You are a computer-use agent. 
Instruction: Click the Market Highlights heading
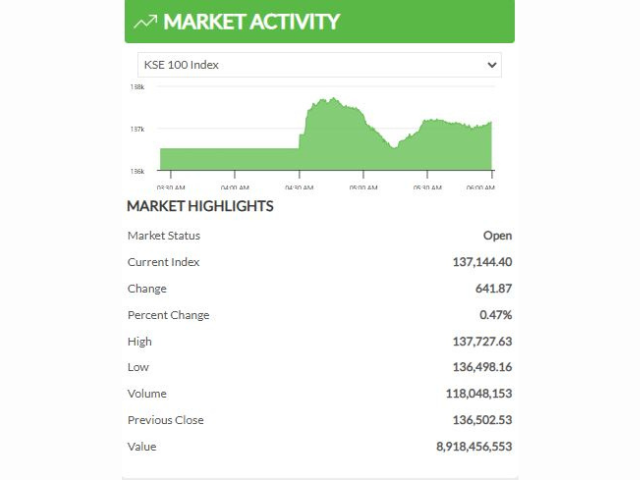[x=200, y=206]
